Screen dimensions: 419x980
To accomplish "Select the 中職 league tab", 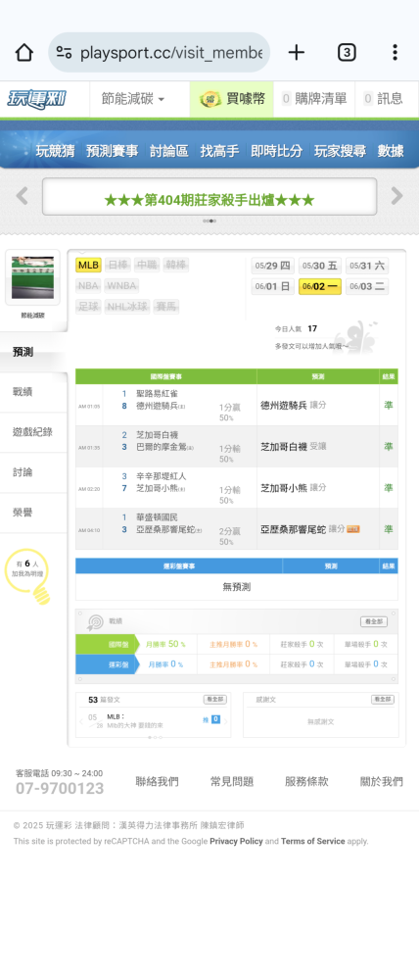I will [x=148, y=265].
